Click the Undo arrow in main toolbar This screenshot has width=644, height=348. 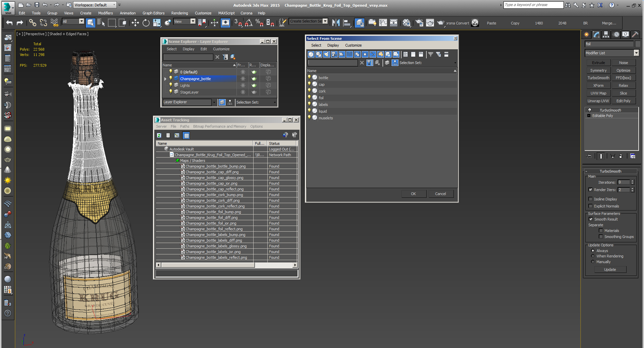click(x=9, y=23)
